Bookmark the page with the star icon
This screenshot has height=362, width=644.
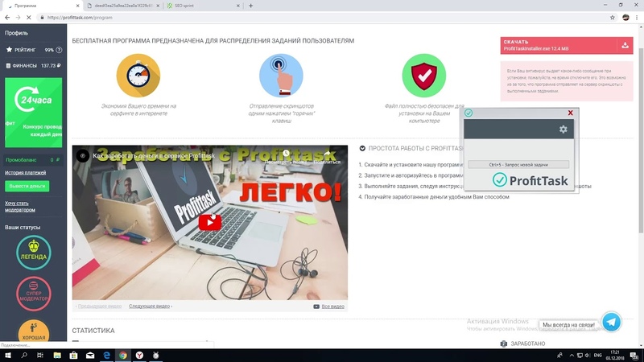tap(613, 18)
